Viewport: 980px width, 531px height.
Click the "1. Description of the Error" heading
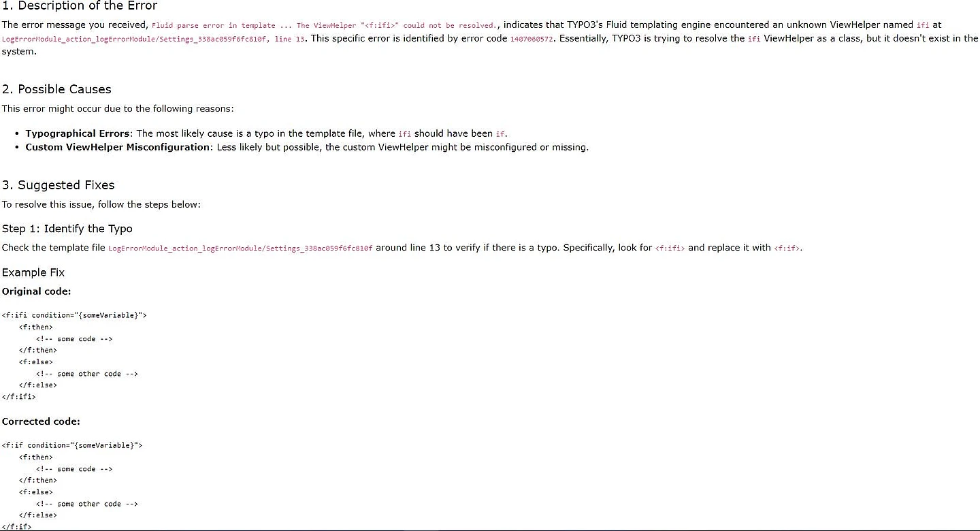(80, 6)
